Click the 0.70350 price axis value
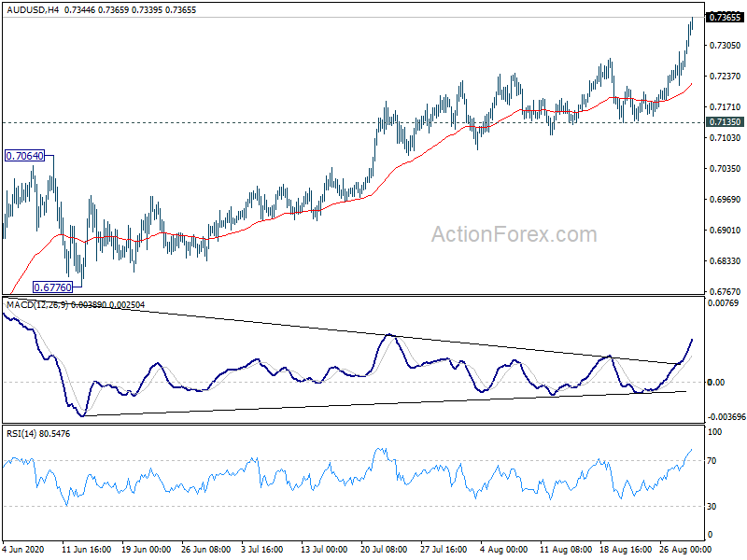 [x=726, y=169]
